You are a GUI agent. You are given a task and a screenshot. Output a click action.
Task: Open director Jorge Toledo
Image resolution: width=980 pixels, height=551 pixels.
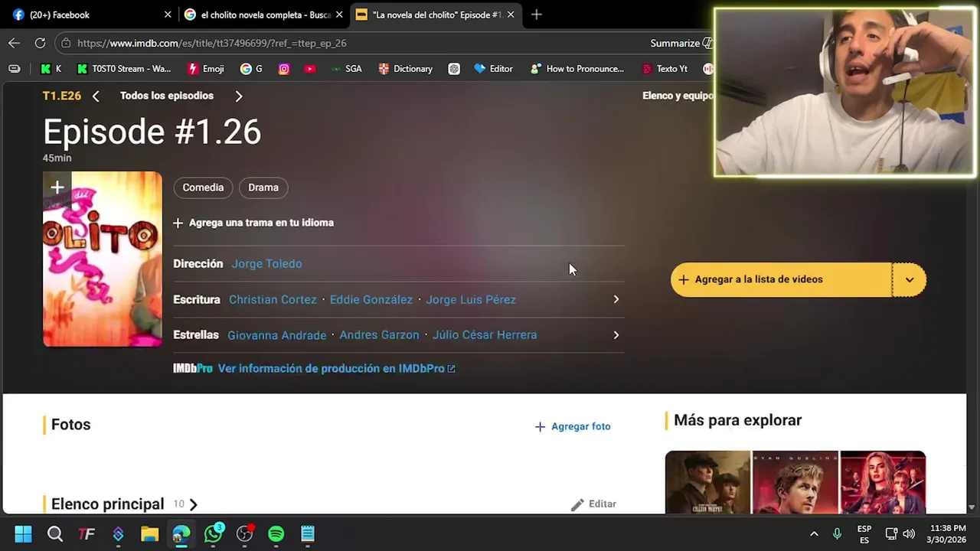point(266,263)
